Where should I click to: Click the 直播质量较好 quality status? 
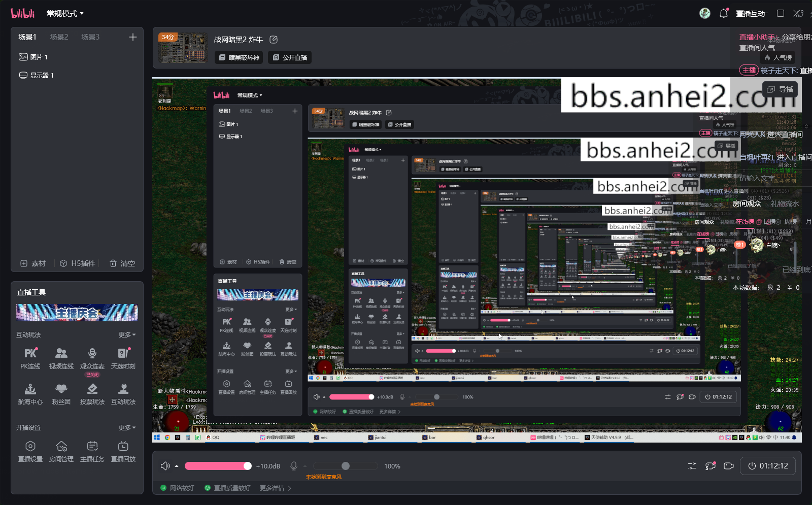click(228, 488)
